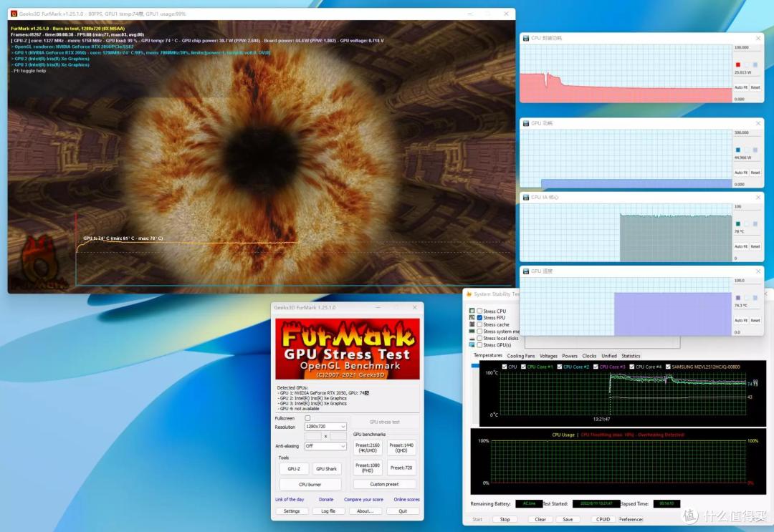
Task: Open the Powers tab
Action: pos(570,355)
